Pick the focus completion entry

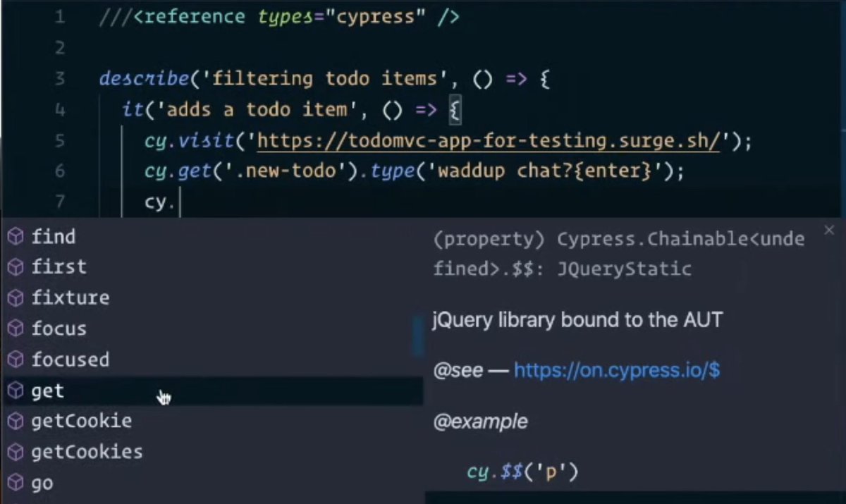coord(211,329)
